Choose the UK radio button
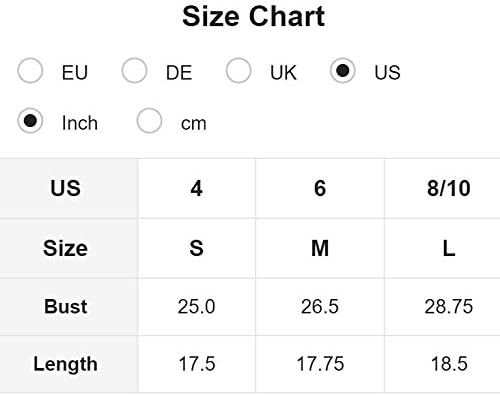Screen dimensions: 500x396 click(238, 71)
